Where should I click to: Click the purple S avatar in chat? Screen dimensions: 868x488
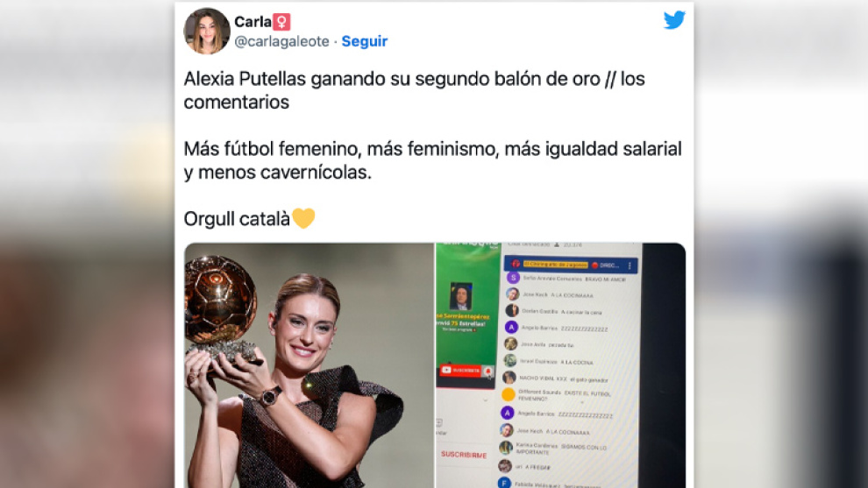click(x=513, y=278)
